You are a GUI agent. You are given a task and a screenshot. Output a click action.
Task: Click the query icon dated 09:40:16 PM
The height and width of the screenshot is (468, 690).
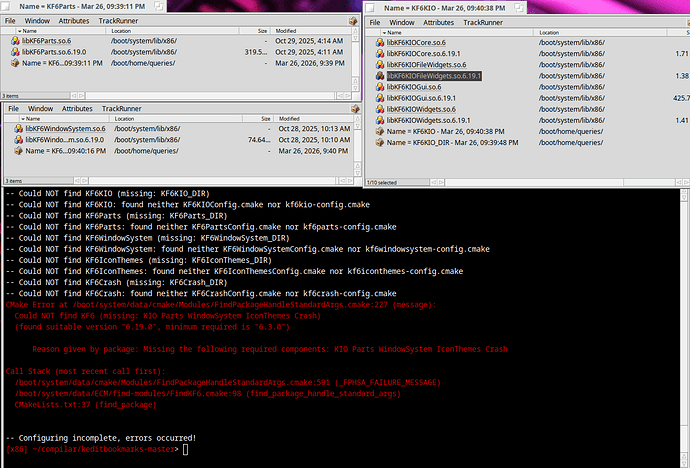point(18,151)
